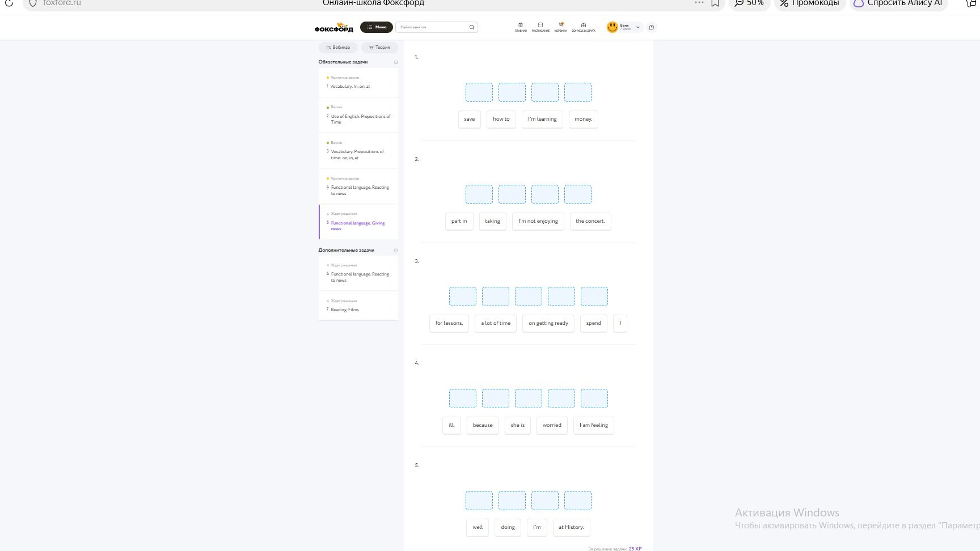The height and width of the screenshot is (551, 980).
Task: Open the Расписание calendar icon
Action: 540,27
